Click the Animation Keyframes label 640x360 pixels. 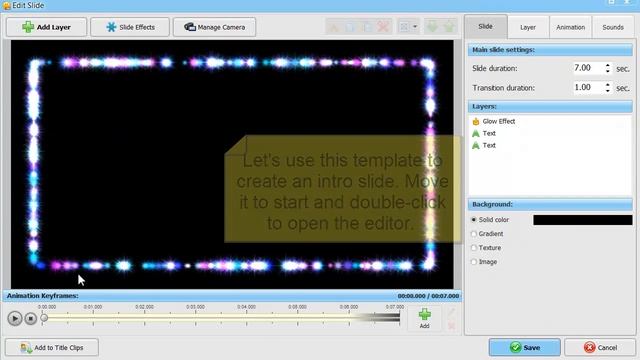tap(42, 296)
